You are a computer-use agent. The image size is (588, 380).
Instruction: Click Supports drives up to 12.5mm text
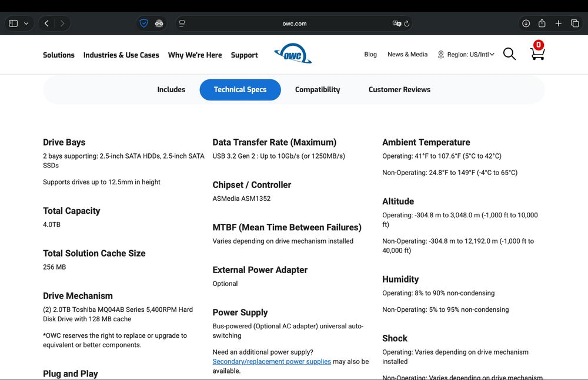102,182
